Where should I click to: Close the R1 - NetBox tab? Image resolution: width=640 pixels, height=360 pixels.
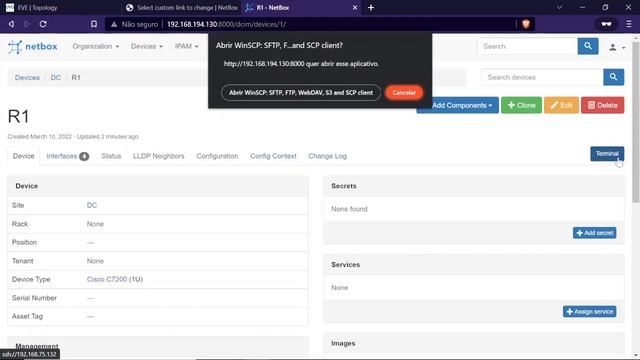[x=355, y=7]
